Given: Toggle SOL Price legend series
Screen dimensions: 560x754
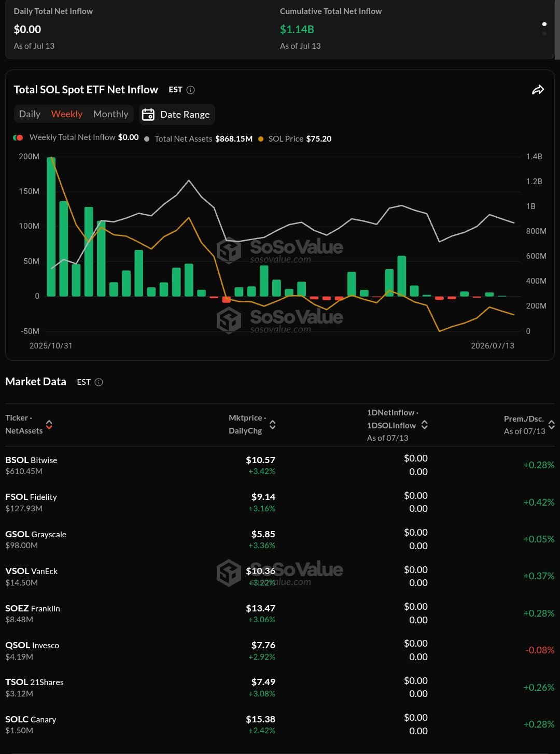Looking at the screenshot, I should [x=295, y=138].
